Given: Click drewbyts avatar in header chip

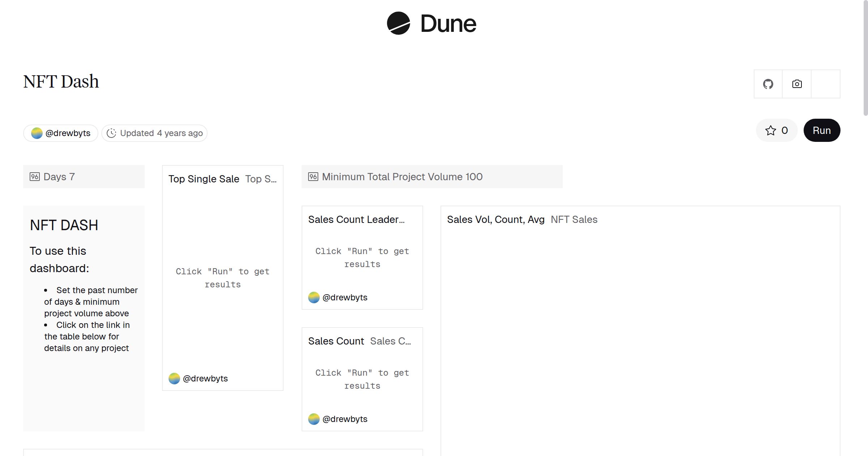Looking at the screenshot, I should click(37, 133).
